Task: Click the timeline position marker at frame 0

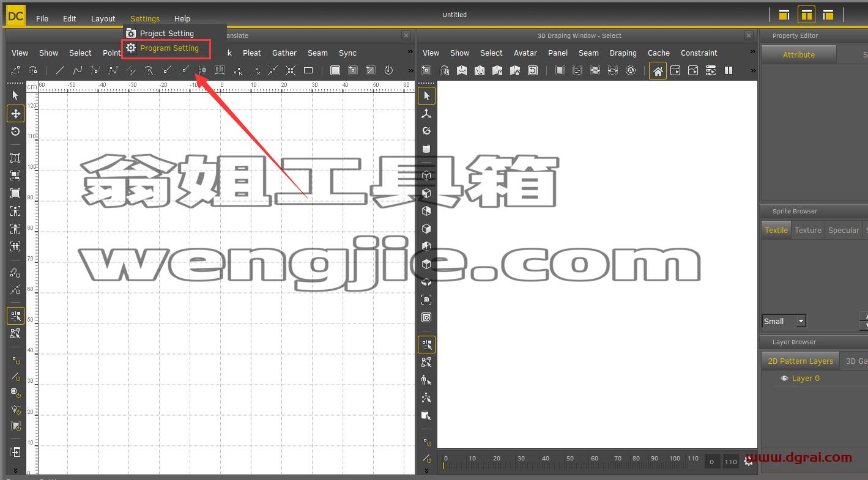Action: click(444, 466)
